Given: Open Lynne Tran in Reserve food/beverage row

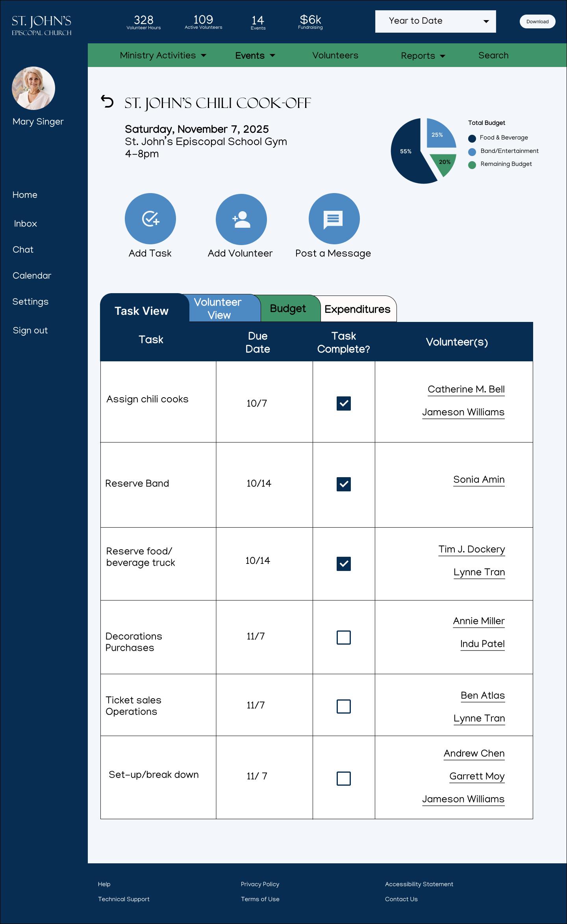Looking at the screenshot, I should 479,572.
